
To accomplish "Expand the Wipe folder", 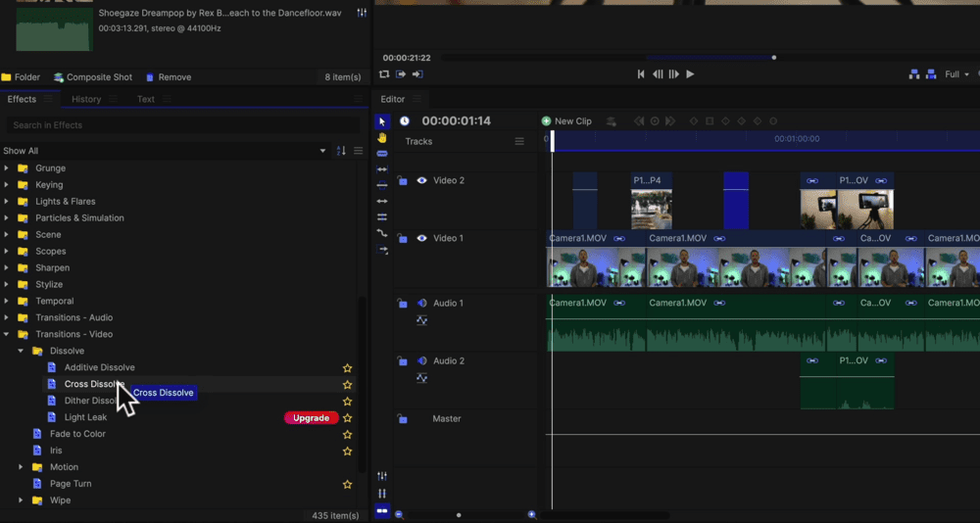I will point(21,500).
